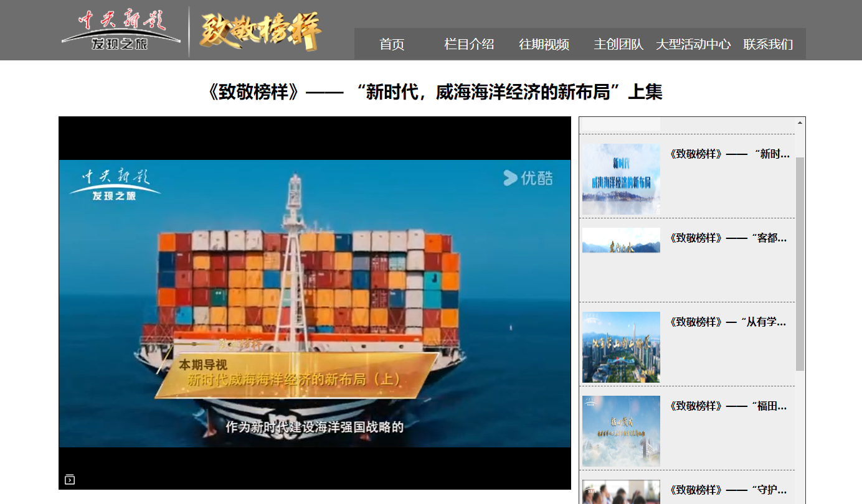The height and width of the screenshot is (504, 862).
Task: Open the 首页 home menu item
Action: pos(392,44)
